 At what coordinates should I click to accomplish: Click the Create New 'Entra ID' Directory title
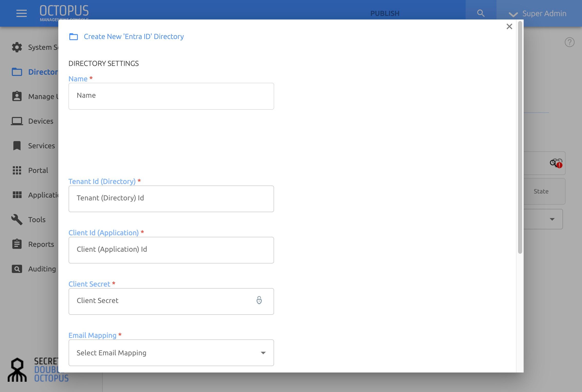point(134,37)
